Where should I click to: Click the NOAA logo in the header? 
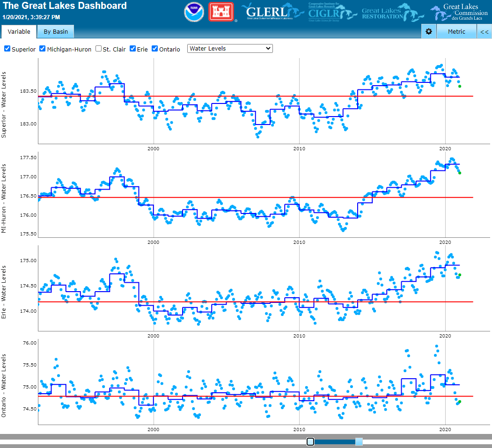194,12
